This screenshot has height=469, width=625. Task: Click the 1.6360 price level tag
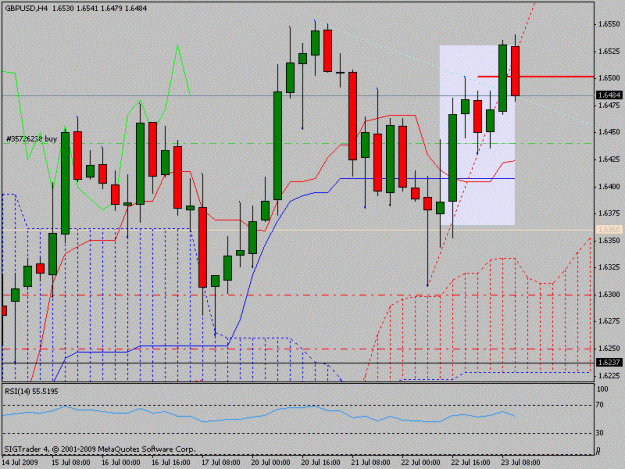tap(609, 230)
